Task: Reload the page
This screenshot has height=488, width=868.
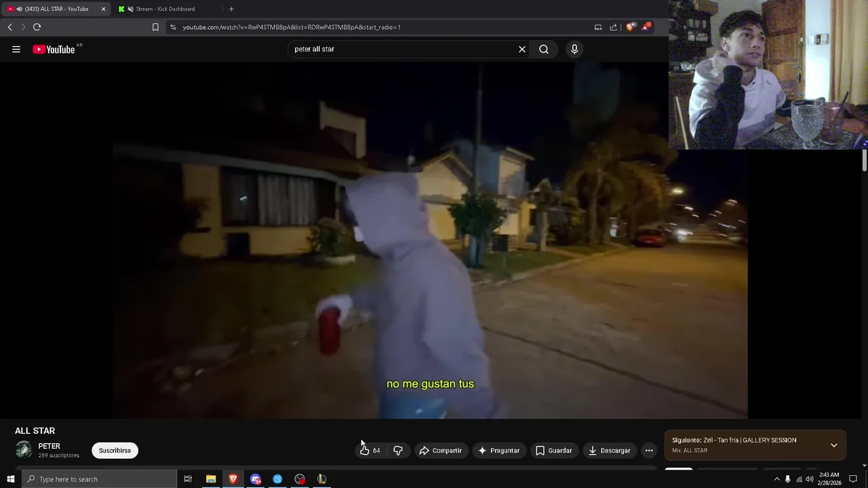Action: [37, 27]
